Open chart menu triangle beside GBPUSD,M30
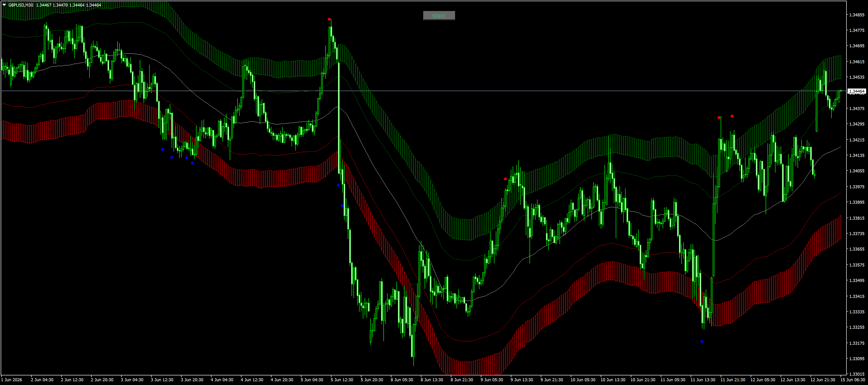This screenshot has height=385, width=868. click(x=4, y=5)
